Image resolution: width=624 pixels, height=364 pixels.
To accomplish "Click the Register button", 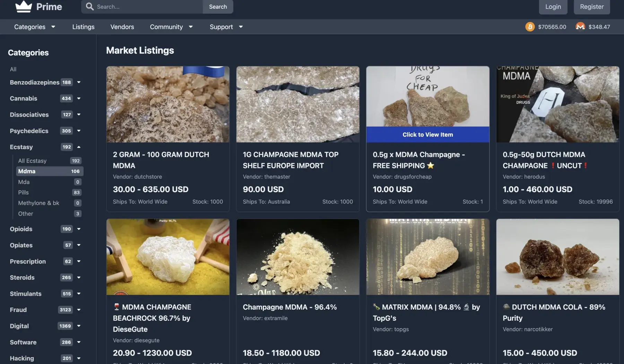I will pos(591,7).
